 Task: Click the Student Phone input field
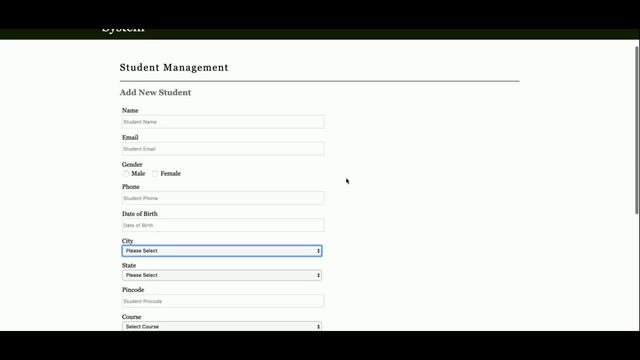[x=223, y=198]
